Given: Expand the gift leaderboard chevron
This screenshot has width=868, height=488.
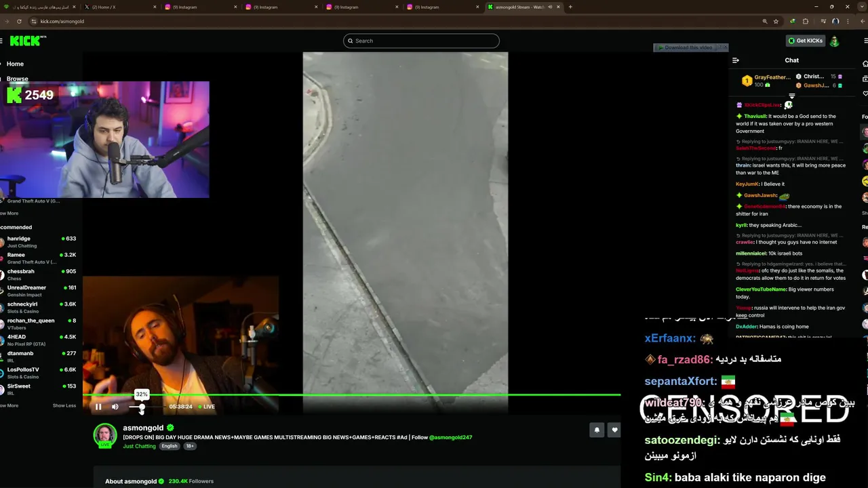Looking at the screenshot, I should (791, 96).
